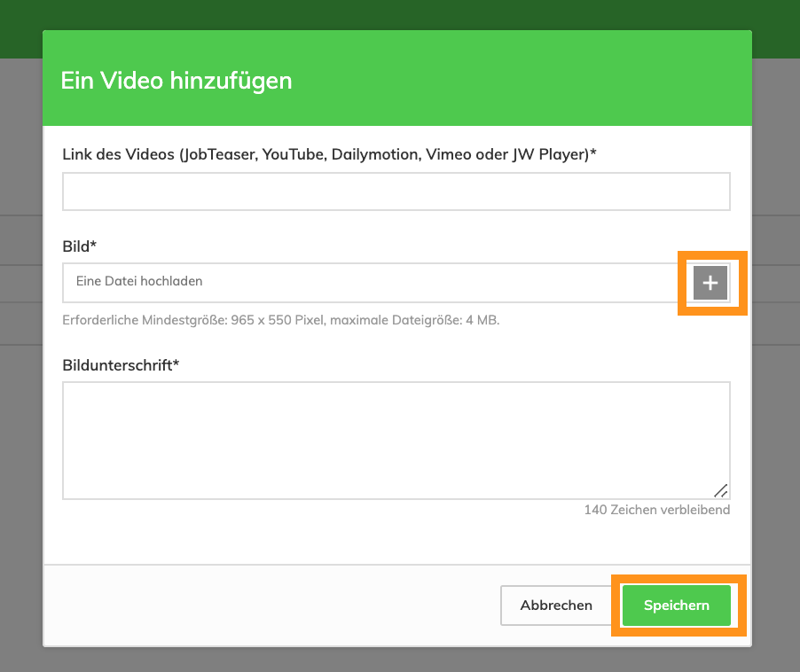Focus the video link input field

[x=396, y=191]
